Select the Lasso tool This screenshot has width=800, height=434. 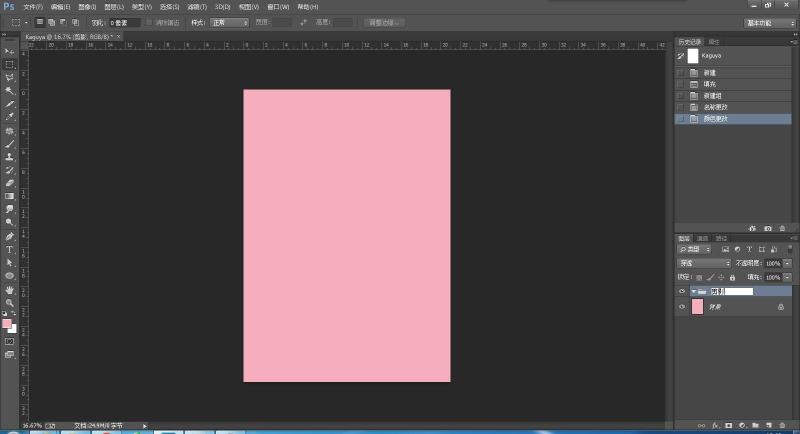[x=9, y=78]
